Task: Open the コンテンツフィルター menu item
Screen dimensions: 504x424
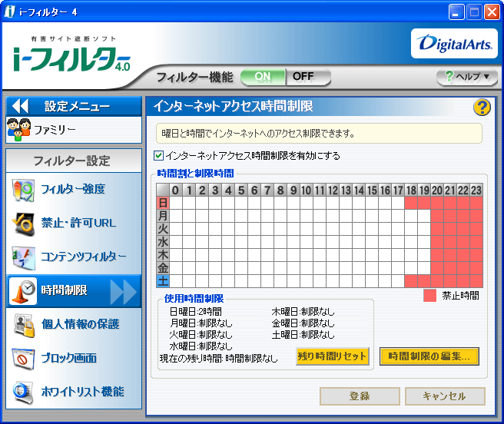Action: (74, 257)
